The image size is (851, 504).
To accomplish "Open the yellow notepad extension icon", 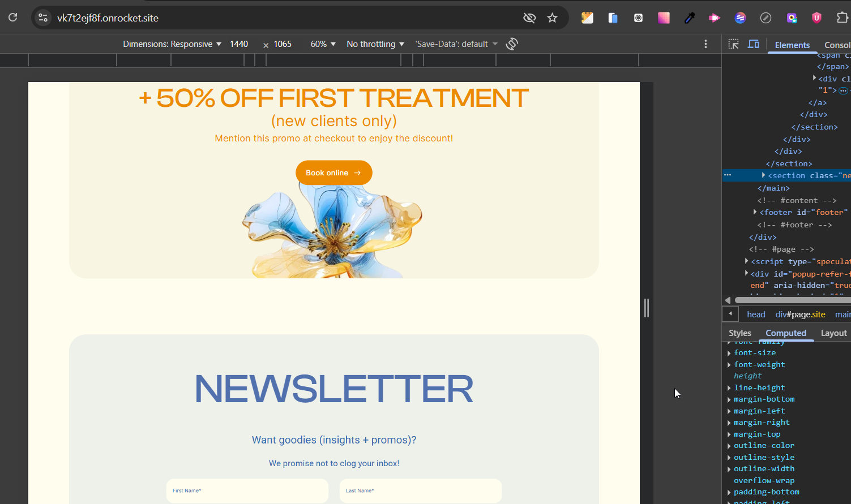I will (x=587, y=18).
